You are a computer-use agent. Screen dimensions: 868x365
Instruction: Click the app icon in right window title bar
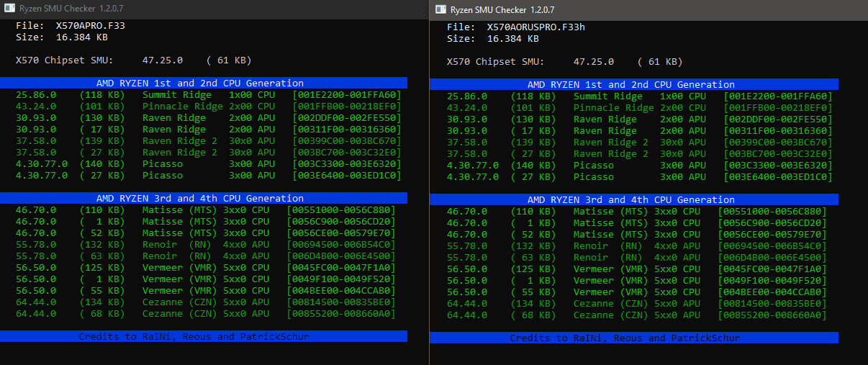click(x=440, y=10)
